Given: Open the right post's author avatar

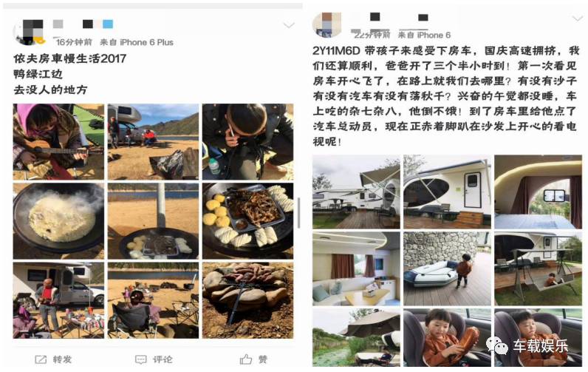Looking at the screenshot, I should [327, 24].
